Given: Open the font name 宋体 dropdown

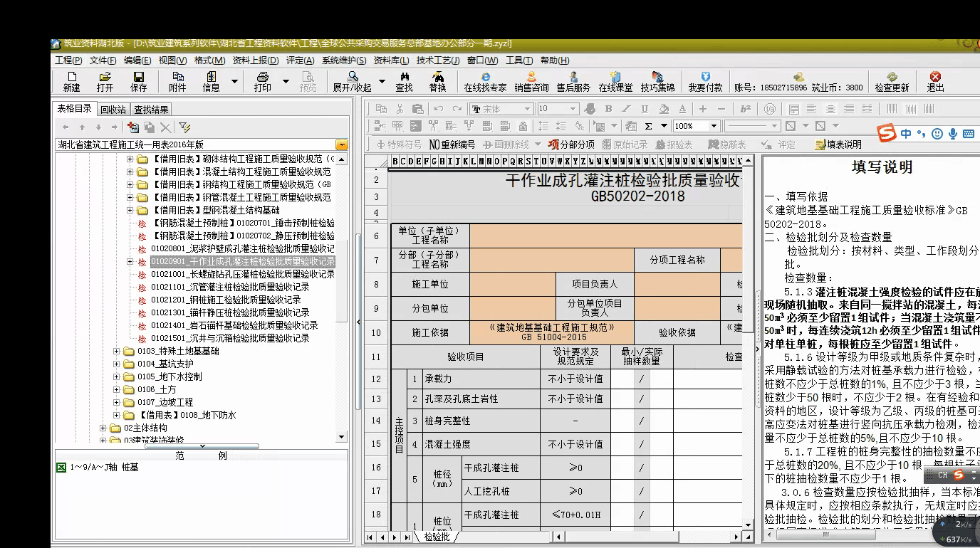Looking at the screenshot, I should pyautogui.click(x=528, y=108).
